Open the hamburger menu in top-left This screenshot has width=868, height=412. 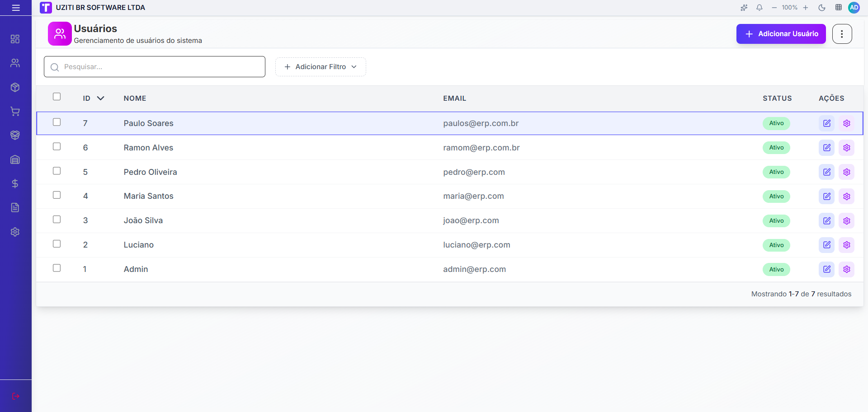tap(16, 8)
